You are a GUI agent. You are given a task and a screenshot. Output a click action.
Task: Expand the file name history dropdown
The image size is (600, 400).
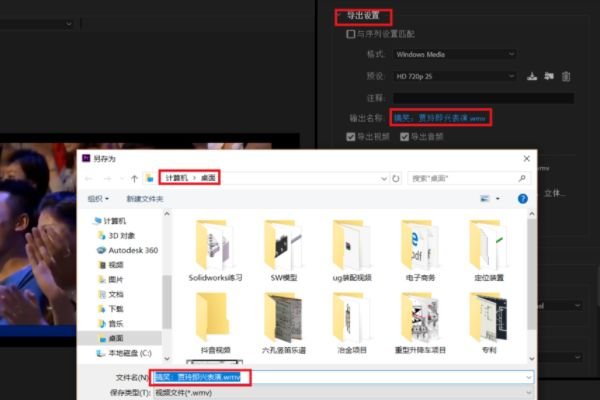coord(528,377)
